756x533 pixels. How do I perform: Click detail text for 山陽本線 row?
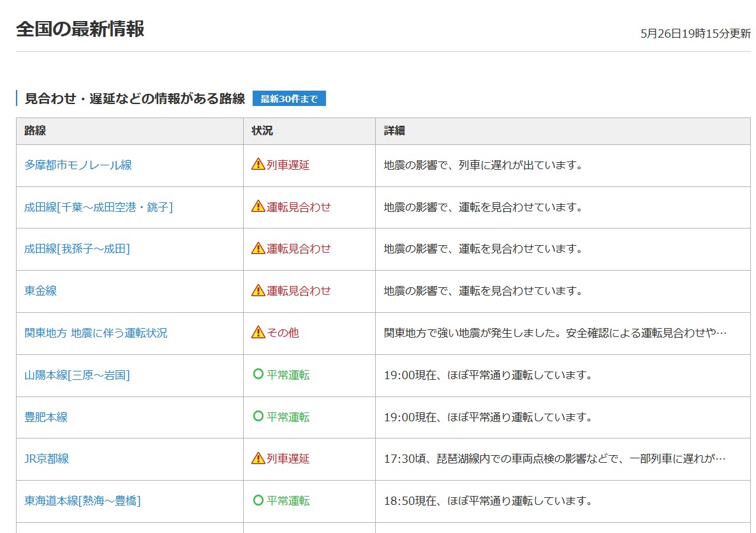[x=489, y=375]
